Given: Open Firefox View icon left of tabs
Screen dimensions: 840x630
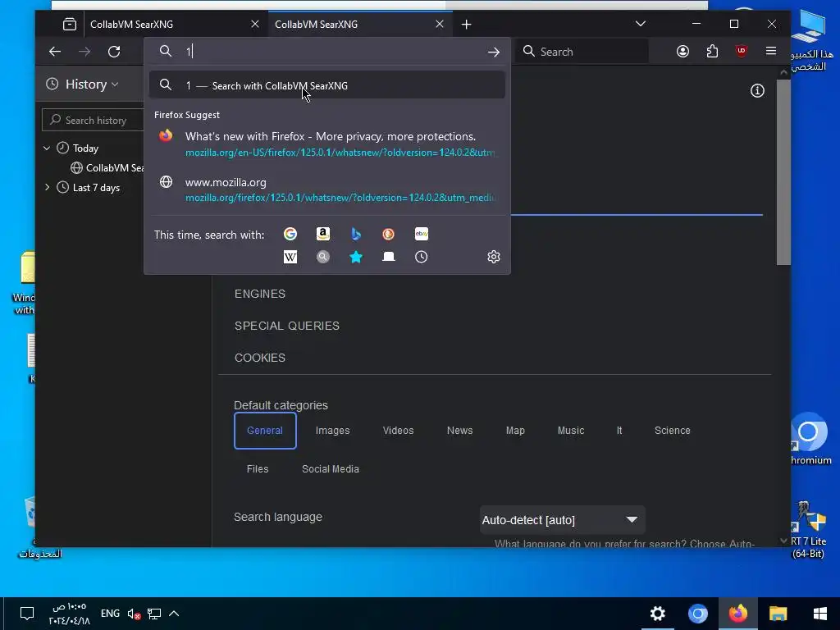Looking at the screenshot, I should (x=70, y=24).
